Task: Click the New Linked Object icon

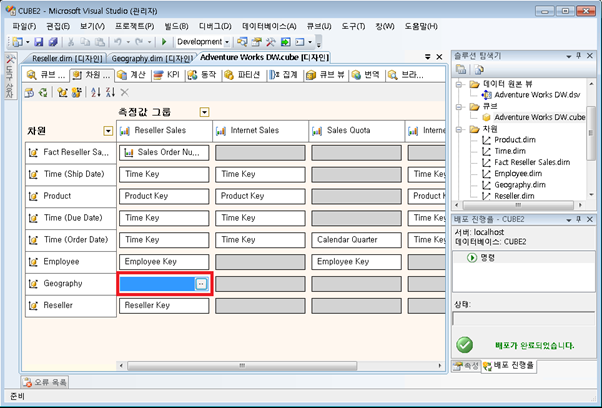Action: [x=76, y=92]
